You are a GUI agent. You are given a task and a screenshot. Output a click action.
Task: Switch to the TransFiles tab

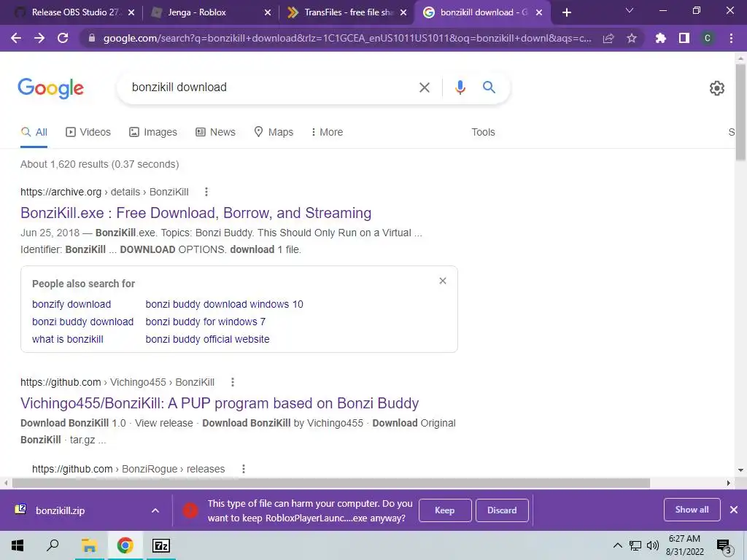pos(345,12)
